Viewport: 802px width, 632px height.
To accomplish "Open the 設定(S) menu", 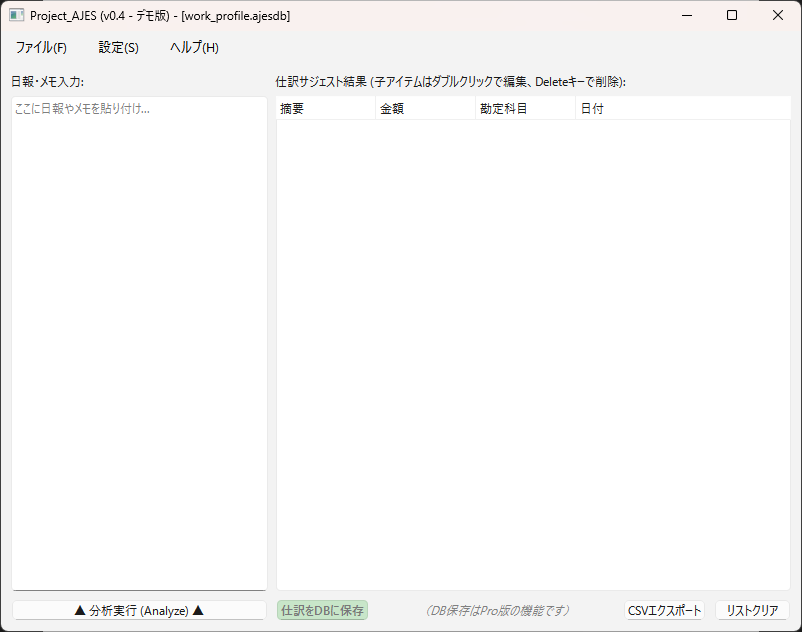I will [x=119, y=48].
